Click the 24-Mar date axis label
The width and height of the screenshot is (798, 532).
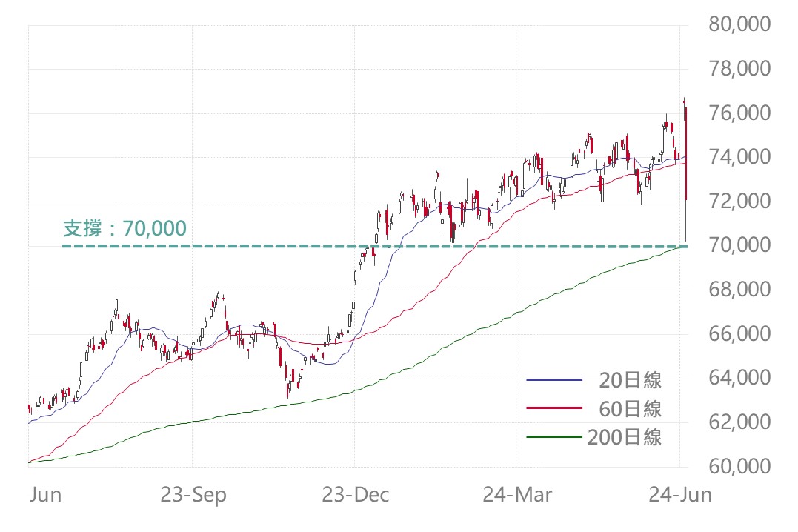[516, 495]
